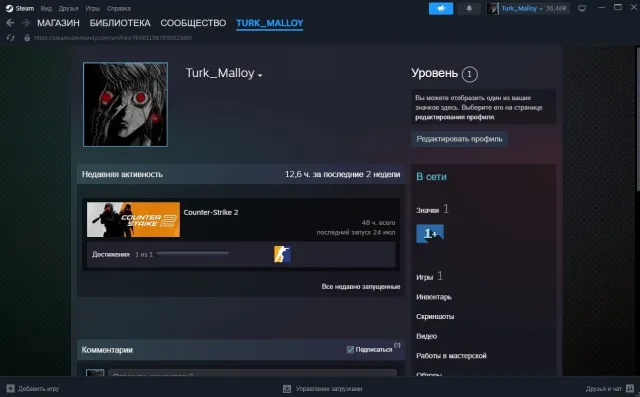
Task: Open the Видео link
Action: coord(427,336)
